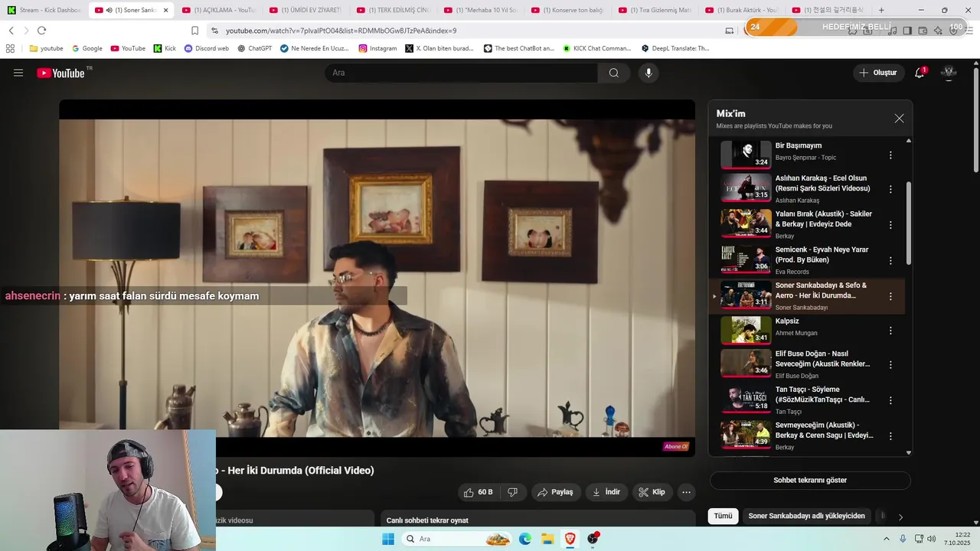This screenshot has height=551, width=980.
Task: Click the Abone Ol overlay on video
Action: [676, 446]
